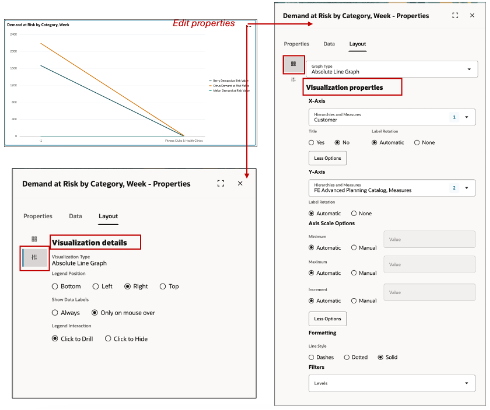Screen dimensions: 490x410
Task: Maximize the panel showing Visualization properties
Action: click(455, 15)
